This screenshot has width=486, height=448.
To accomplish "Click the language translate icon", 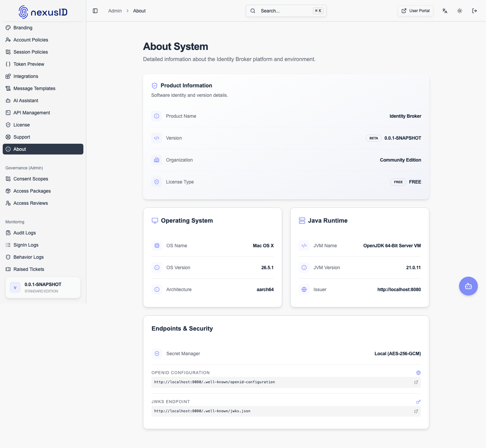I will [x=445, y=11].
